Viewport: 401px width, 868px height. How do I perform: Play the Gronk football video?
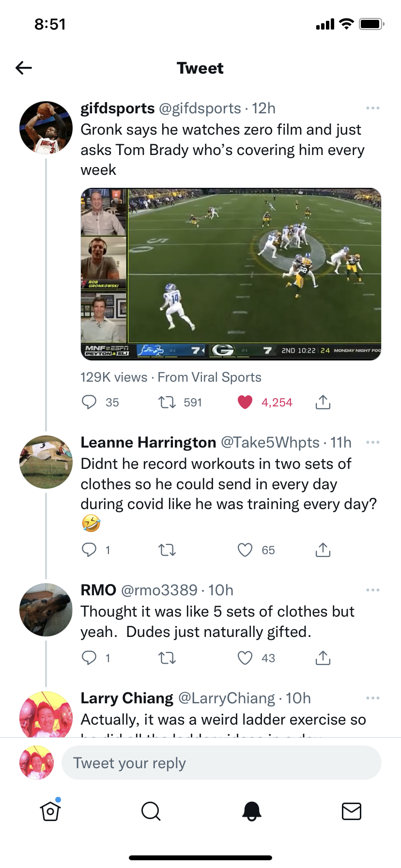[231, 274]
